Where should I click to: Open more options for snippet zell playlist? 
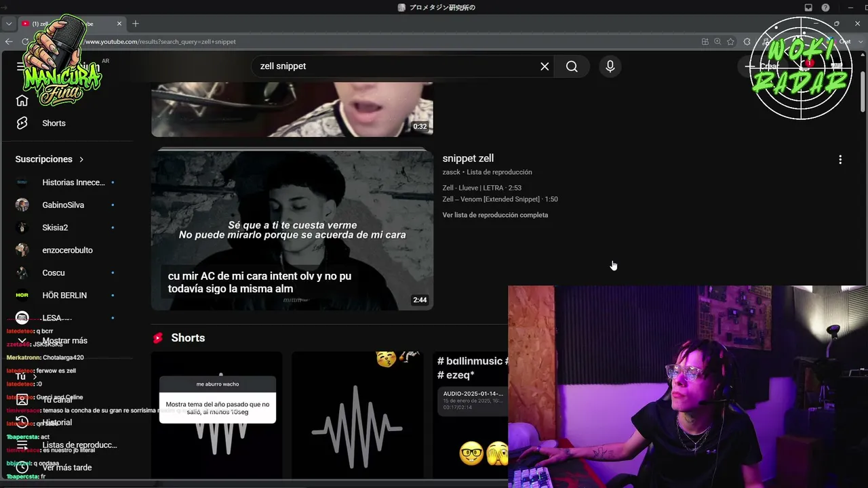pyautogui.click(x=840, y=159)
